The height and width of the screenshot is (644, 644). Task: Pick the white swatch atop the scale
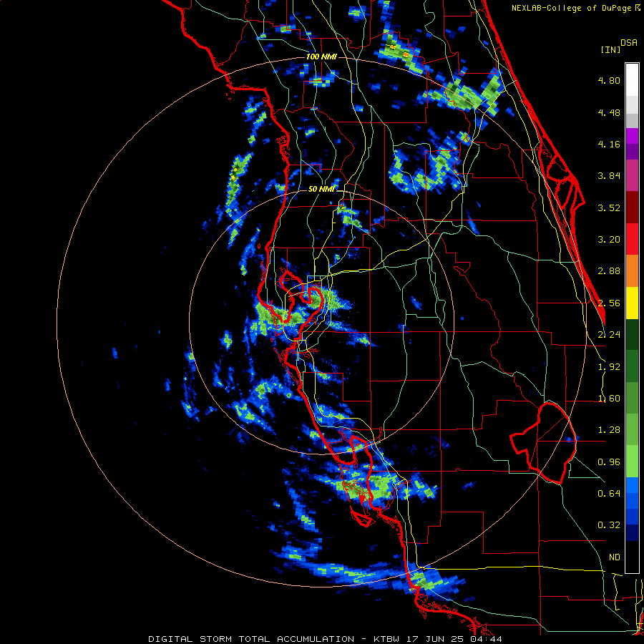click(632, 79)
